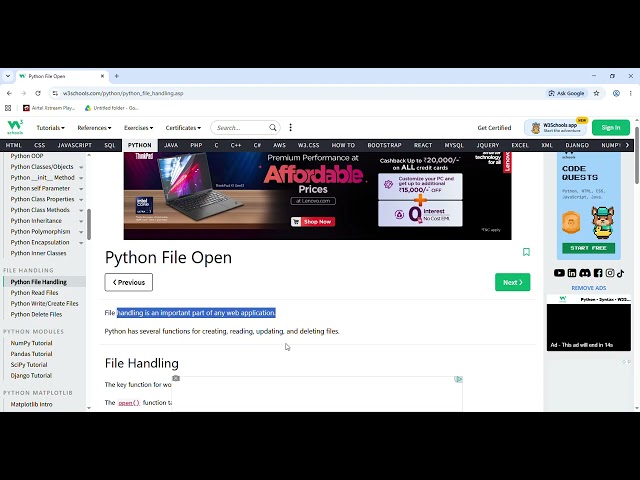Expand Python __init__ Method submenu arrow
This screenshot has width=640, height=480.
tap(81, 178)
